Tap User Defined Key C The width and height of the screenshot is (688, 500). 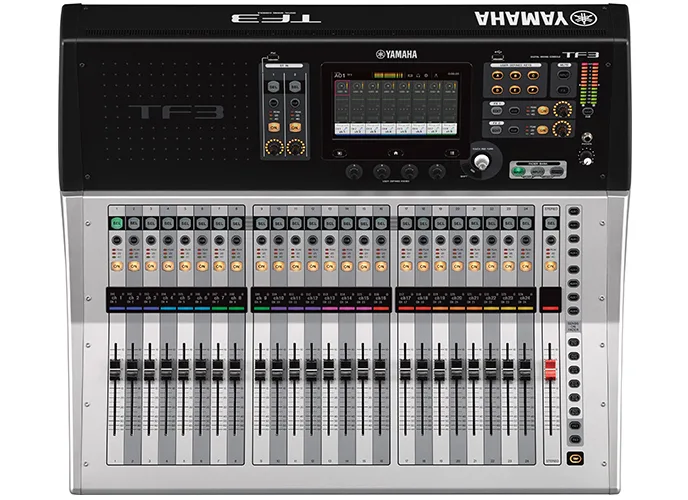533,75
